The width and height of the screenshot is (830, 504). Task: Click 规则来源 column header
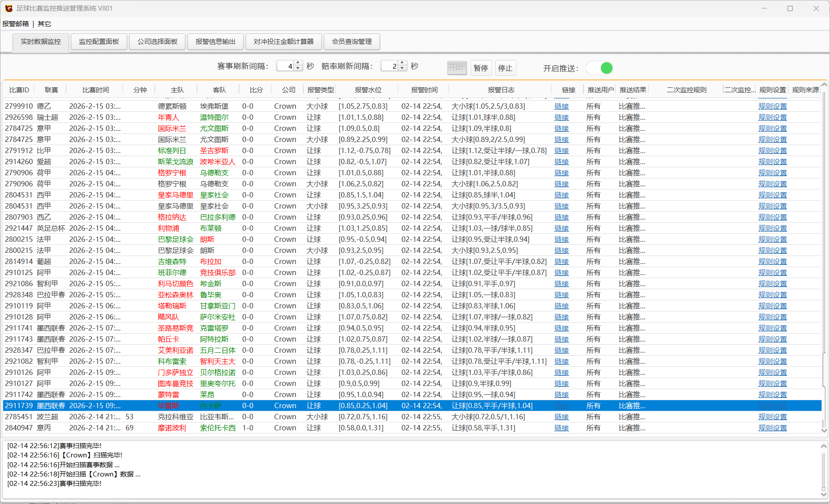805,90
